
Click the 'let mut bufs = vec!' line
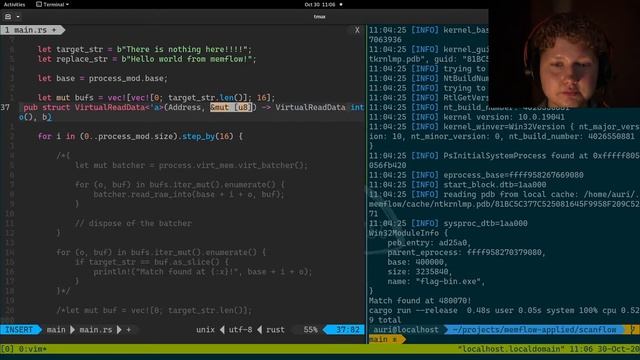[157, 98]
